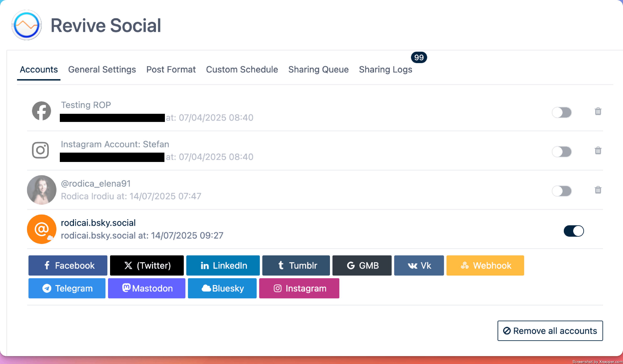Screen dimensions: 623x364
Task: Click the Instagram icon beside Stefan account
Action: 40,150
